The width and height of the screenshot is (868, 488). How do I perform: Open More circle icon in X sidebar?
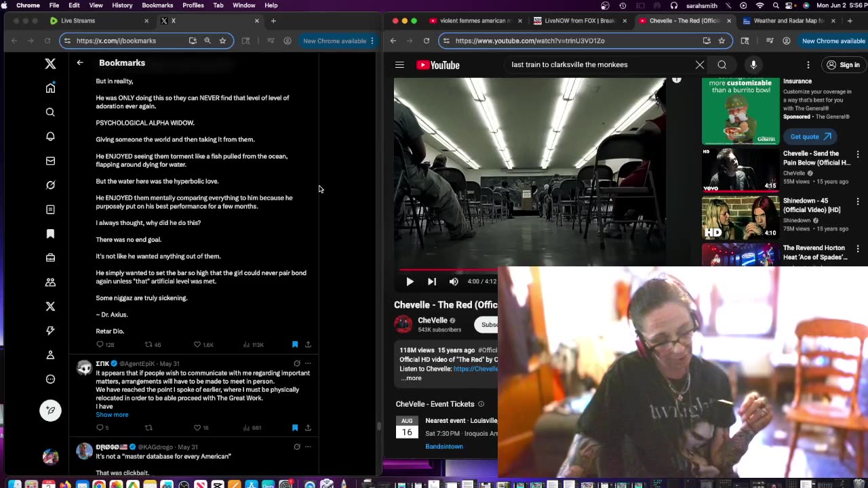pyautogui.click(x=50, y=380)
